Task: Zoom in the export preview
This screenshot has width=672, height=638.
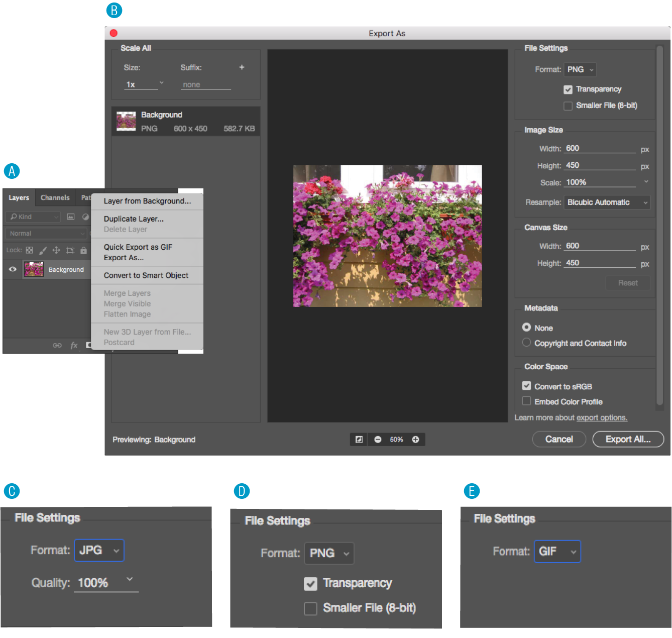Action: pos(415,440)
